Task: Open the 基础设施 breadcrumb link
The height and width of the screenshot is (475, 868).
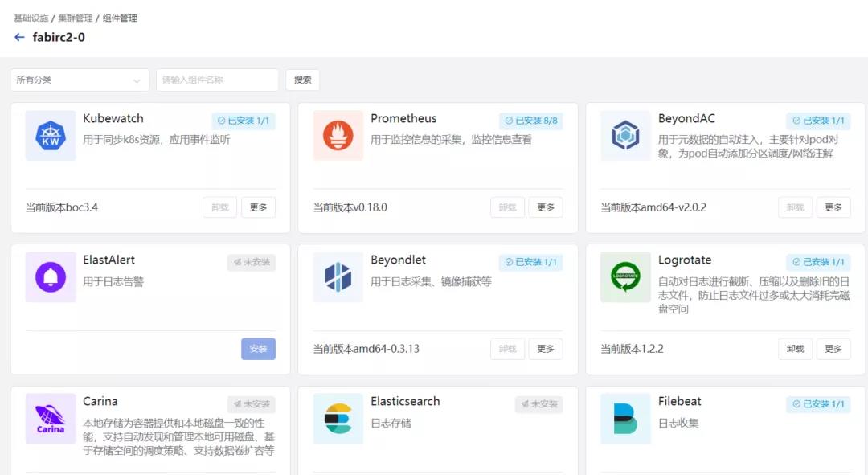Action: [x=31, y=18]
